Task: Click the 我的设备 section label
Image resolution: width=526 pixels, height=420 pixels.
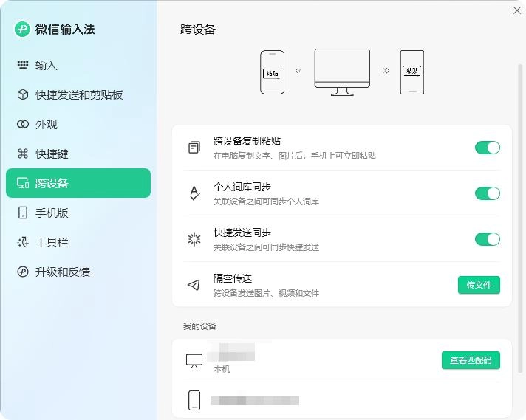Action: coord(199,326)
